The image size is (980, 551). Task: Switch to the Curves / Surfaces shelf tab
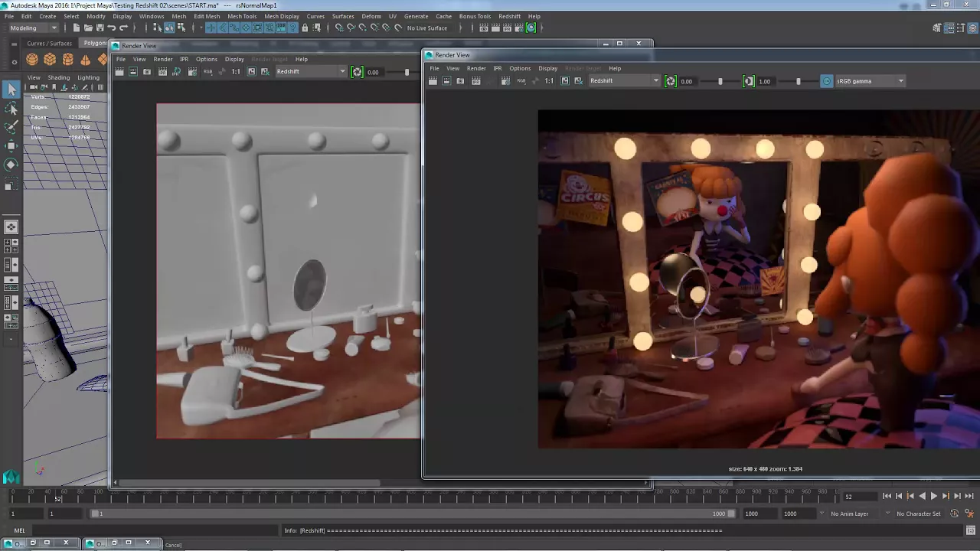49,44
